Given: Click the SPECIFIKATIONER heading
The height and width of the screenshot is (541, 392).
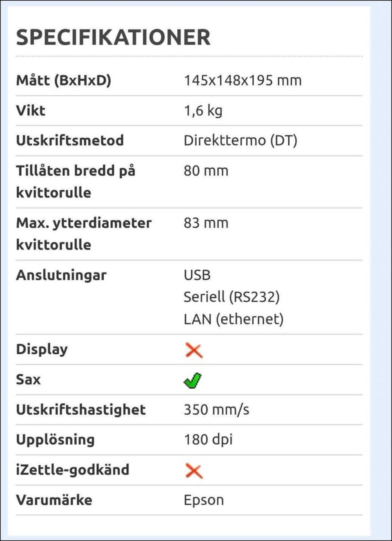Looking at the screenshot, I should (x=113, y=37).
